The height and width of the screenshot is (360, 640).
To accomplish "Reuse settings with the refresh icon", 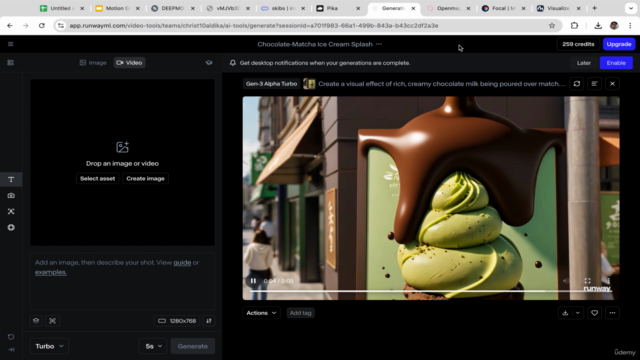I will (x=577, y=84).
